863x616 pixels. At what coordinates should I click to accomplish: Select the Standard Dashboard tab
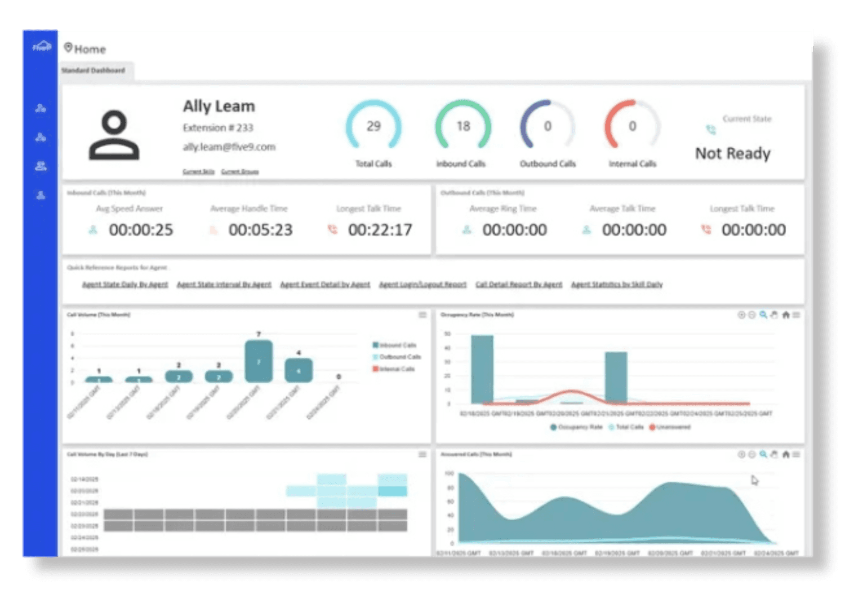click(x=93, y=71)
